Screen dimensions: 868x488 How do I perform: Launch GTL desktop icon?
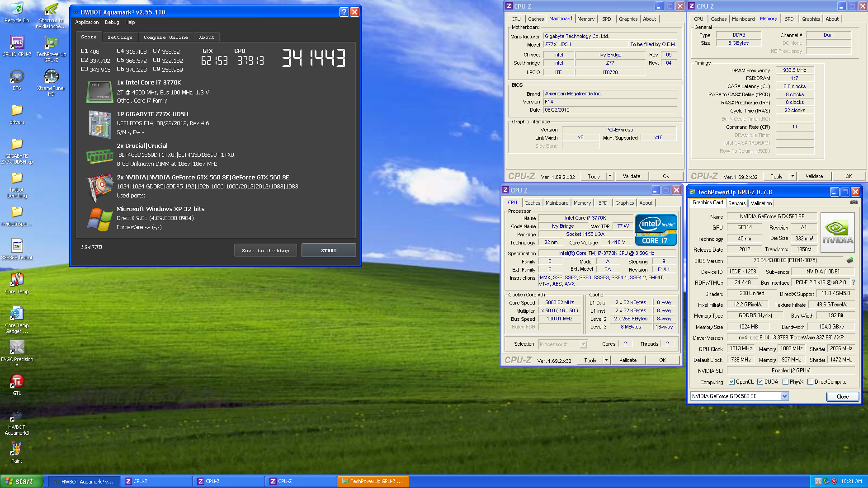point(17,385)
